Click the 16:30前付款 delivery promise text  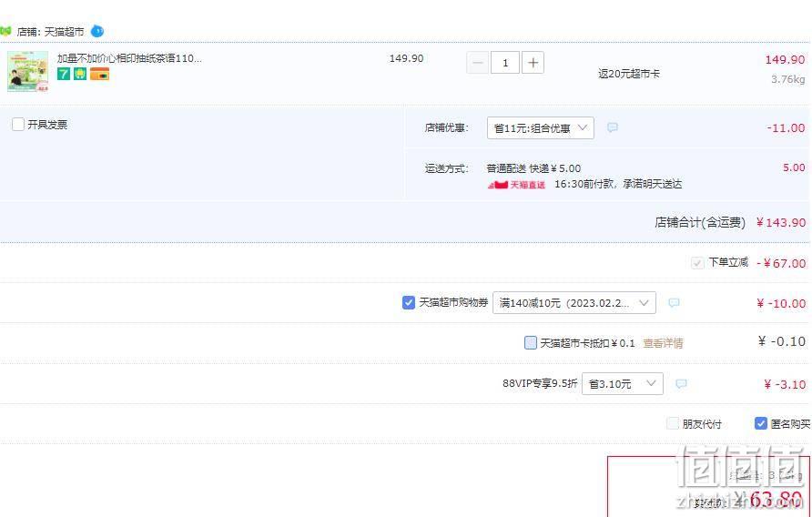(x=618, y=184)
